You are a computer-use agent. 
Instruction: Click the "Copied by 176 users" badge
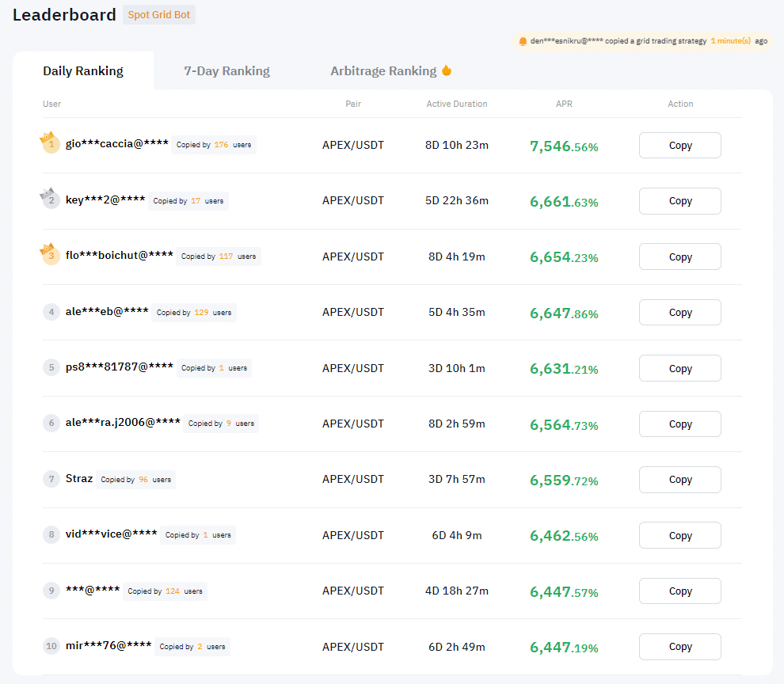[x=214, y=145]
